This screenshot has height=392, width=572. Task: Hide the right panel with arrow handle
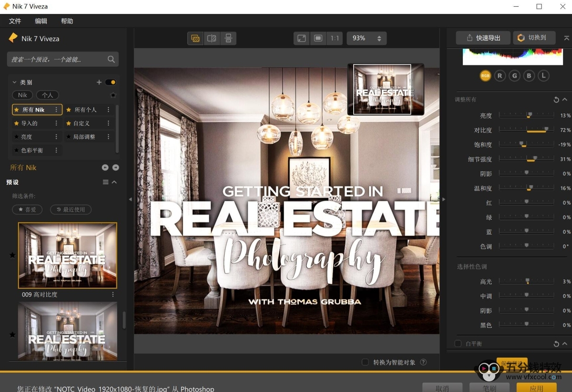coord(443,199)
